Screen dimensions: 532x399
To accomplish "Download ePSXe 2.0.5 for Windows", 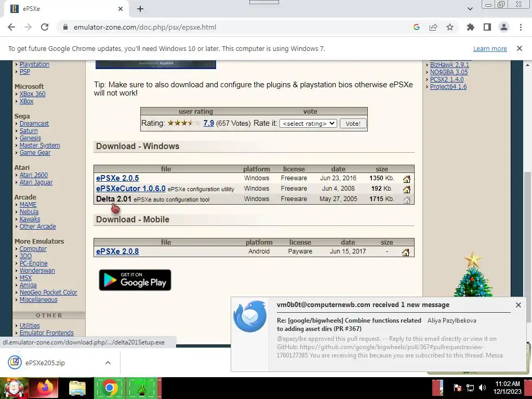I will pos(117,178).
